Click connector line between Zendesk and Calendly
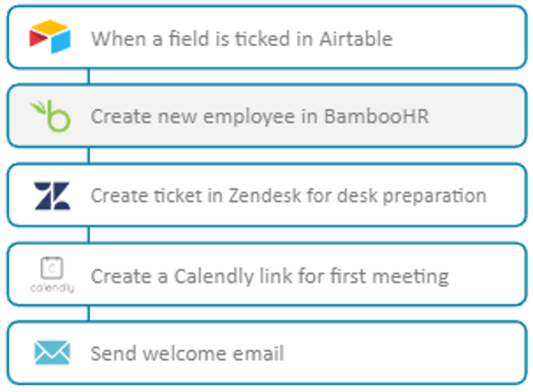The height and width of the screenshot is (392, 533). 89,234
